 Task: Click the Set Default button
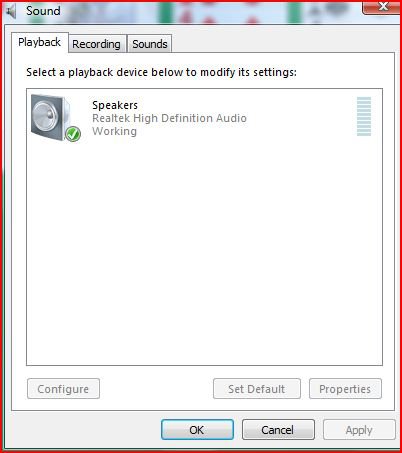(257, 389)
